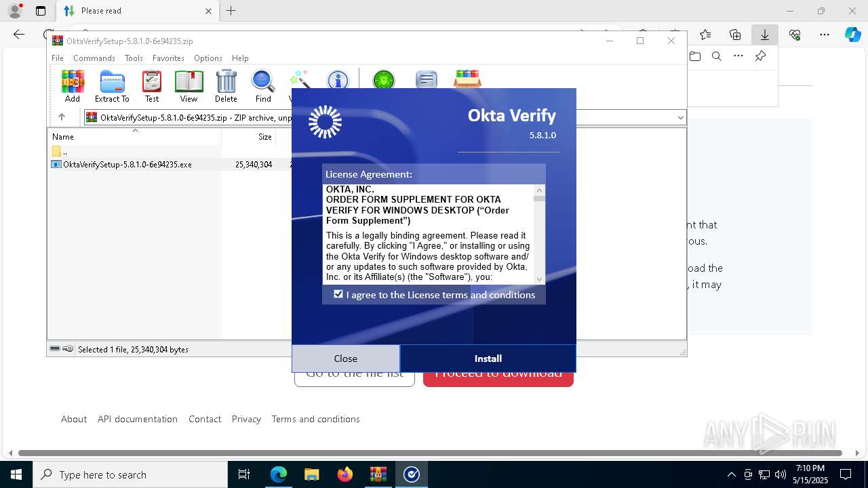Open more options in downloads flyout
868x488 pixels.
[738, 56]
